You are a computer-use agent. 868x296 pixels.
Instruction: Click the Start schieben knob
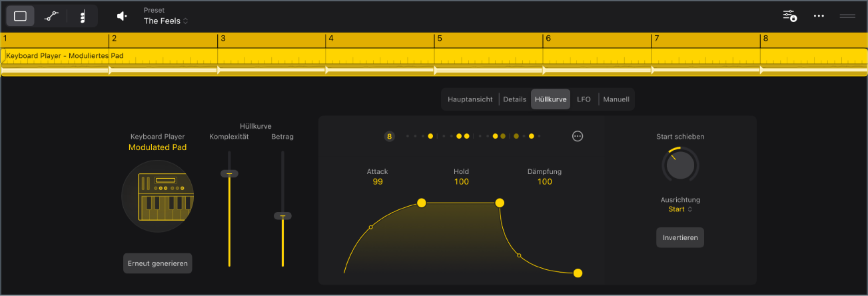(x=680, y=165)
